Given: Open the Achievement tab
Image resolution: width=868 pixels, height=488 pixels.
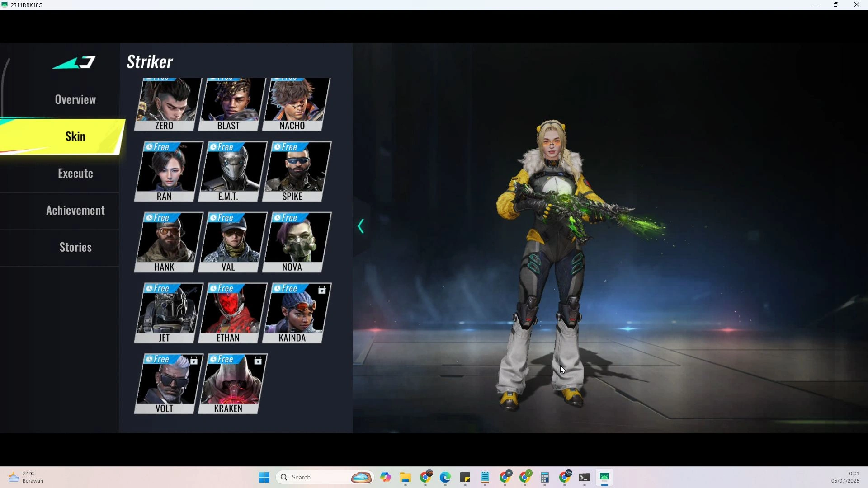Looking at the screenshot, I should 75,211.
